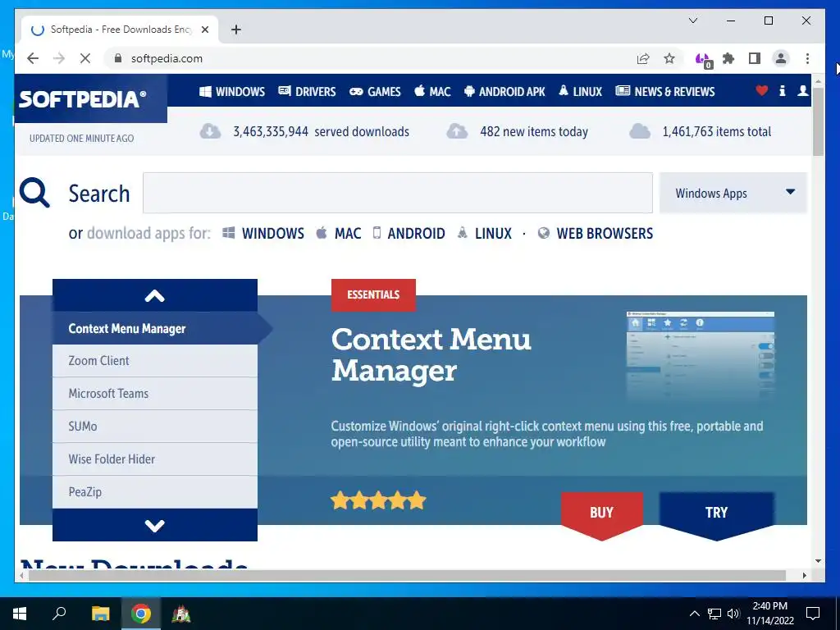This screenshot has width=840, height=630.
Task: Stop page loading with X button
Action: click(85, 58)
